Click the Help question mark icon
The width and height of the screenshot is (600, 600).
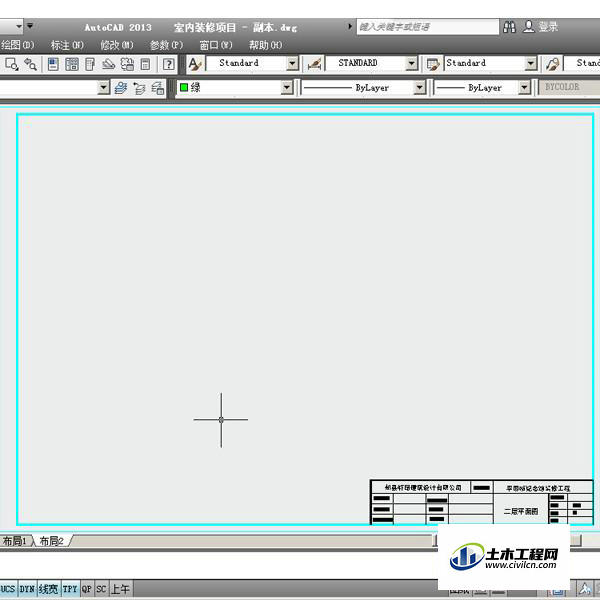pos(168,64)
